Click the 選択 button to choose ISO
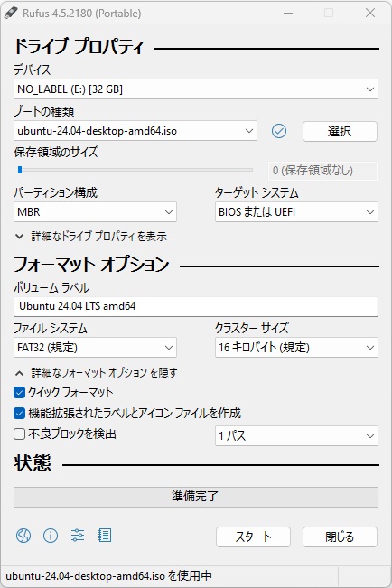This screenshot has height=588, width=392. click(x=340, y=131)
